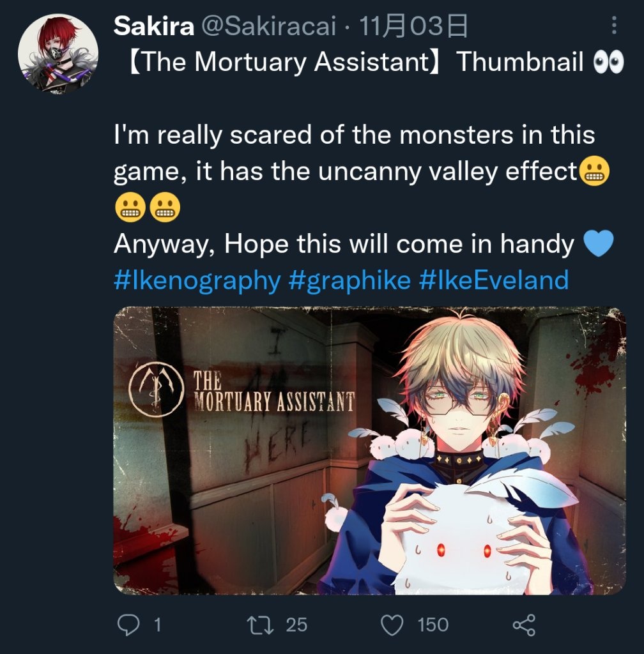Retweet using the retweet arrows icon
The image size is (644, 654).
pos(260,625)
